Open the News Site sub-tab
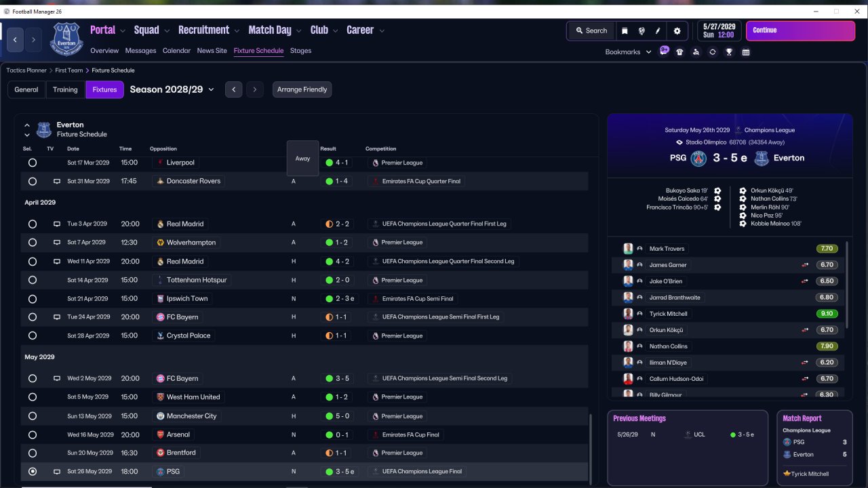Image resolution: width=868 pixels, height=488 pixels. [212, 51]
